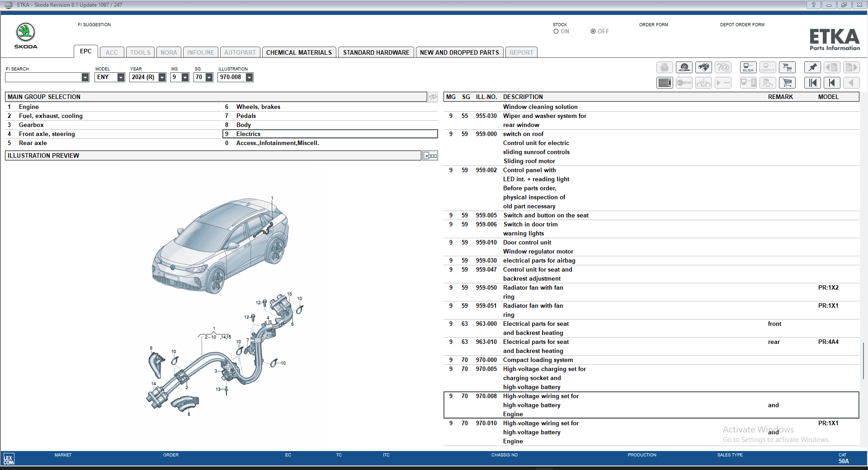Toggle visibility icon beside Main Group Selection

(x=433, y=97)
